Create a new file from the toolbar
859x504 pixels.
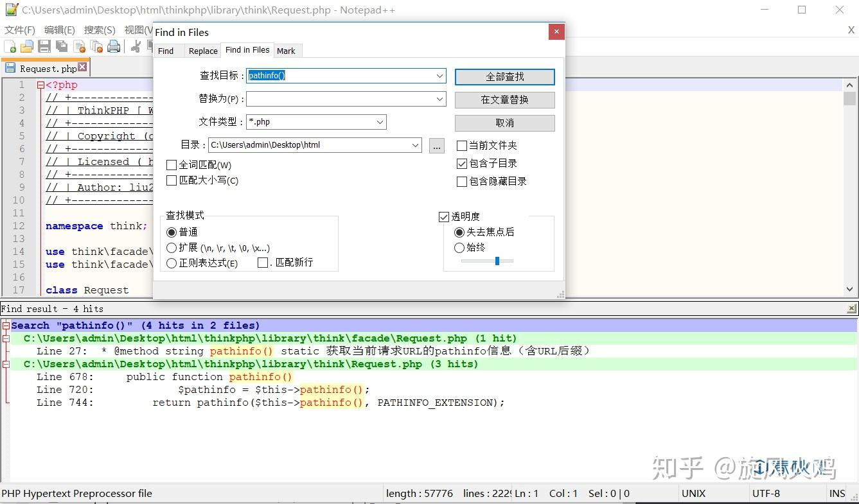point(10,46)
